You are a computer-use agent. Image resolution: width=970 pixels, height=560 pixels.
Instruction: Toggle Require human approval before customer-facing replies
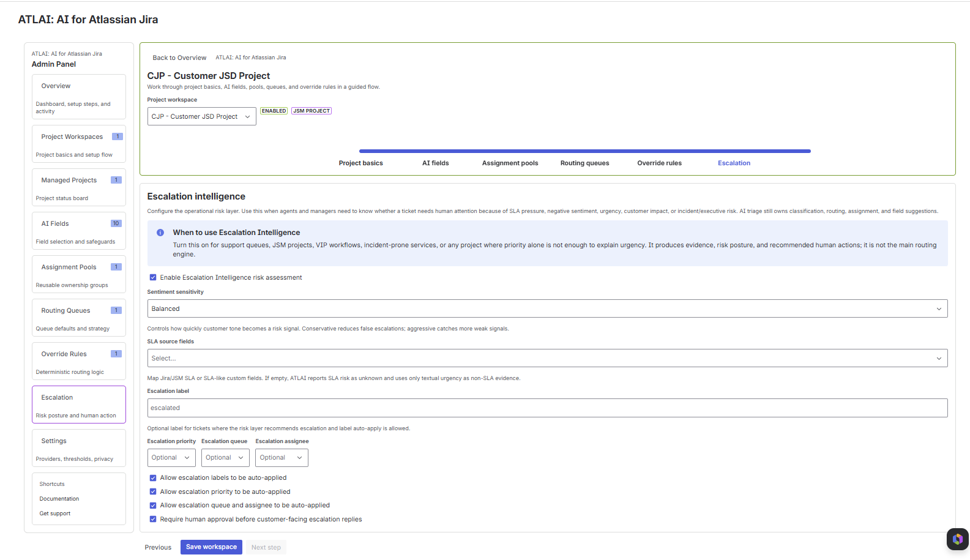point(153,519)
